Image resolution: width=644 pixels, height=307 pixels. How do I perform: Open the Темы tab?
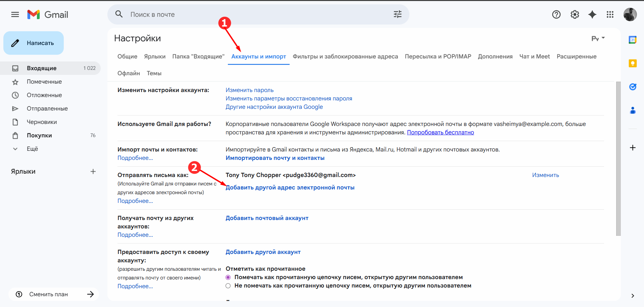tap(154, 73)
